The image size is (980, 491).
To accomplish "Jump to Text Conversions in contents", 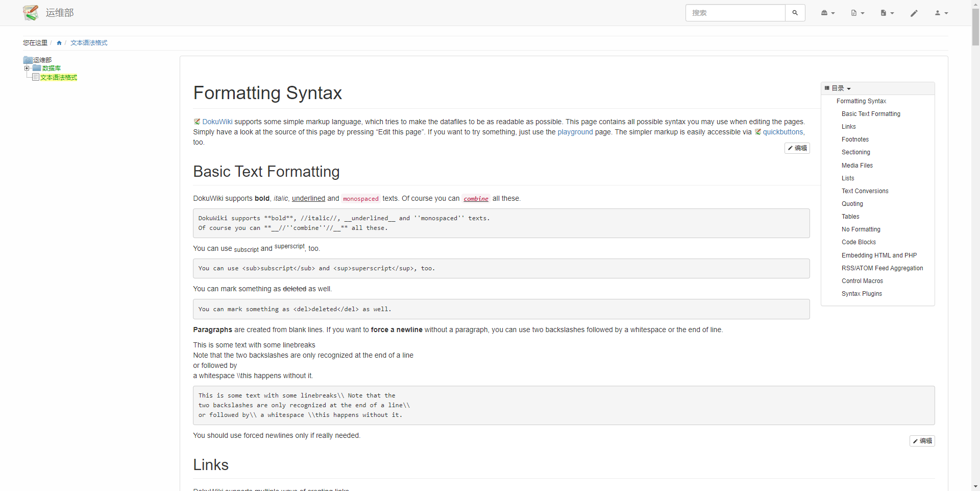I will point(865,191).
